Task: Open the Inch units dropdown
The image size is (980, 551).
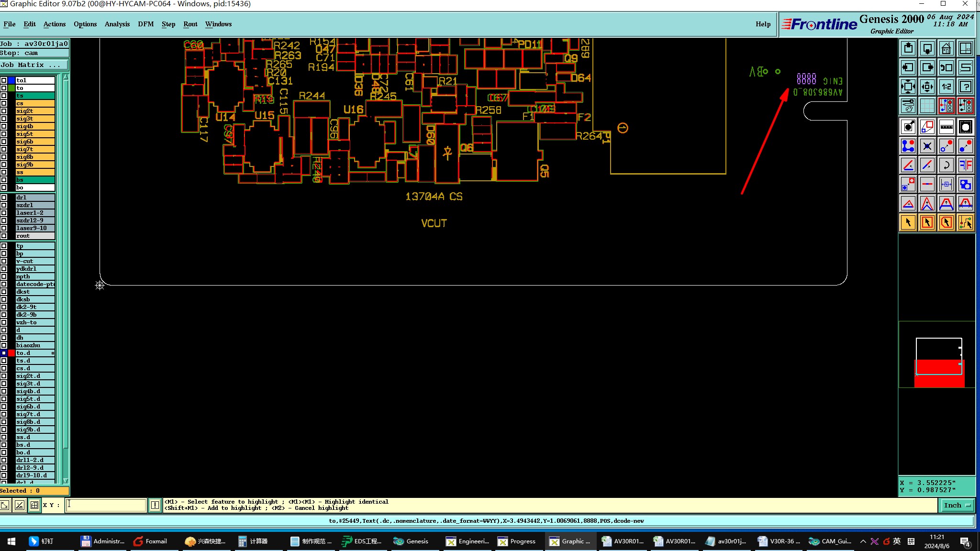Action: click(957, 505)
